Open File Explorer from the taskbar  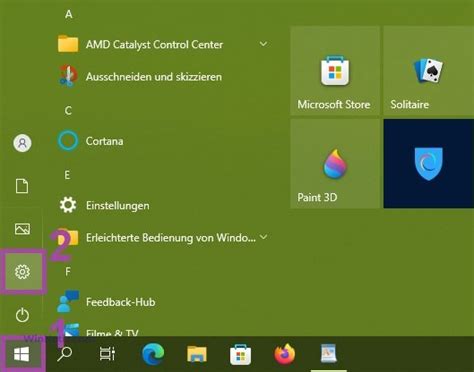click(197, 354)
